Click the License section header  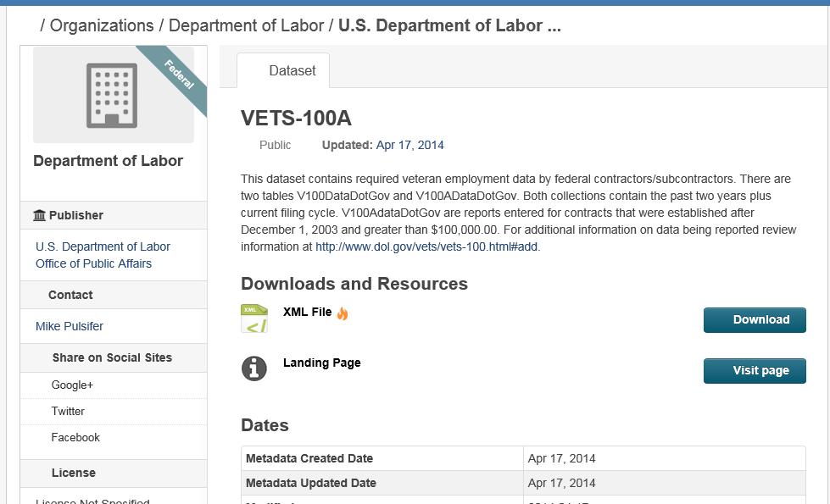74,473
